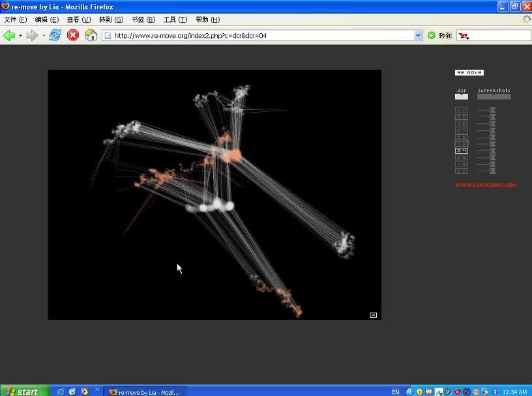Open the Windows start button

(x=24, y=391)
